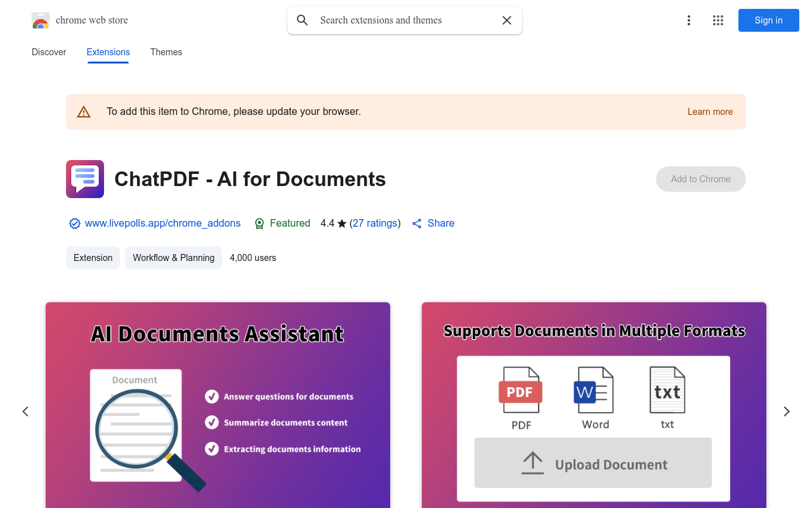812x508 pixels.
Task: Click the ChatPDF - AI for Documents title
Action: 250,179
